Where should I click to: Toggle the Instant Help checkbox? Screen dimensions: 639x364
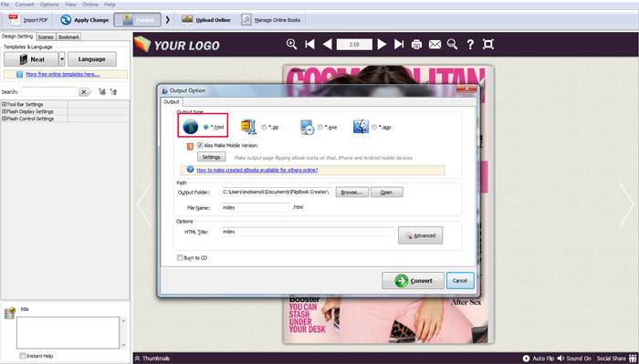[22, 356]
